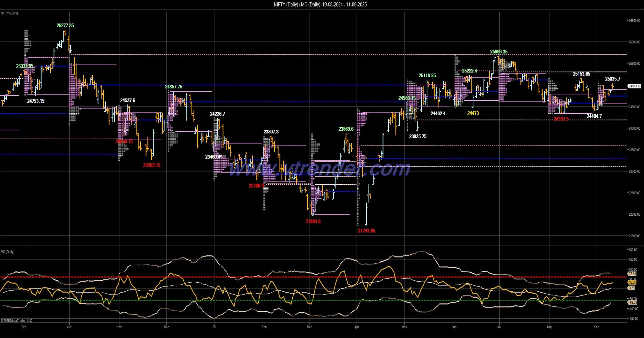Click the price label 24226.7
Screen dimensions: 644x338
[217, 114]
